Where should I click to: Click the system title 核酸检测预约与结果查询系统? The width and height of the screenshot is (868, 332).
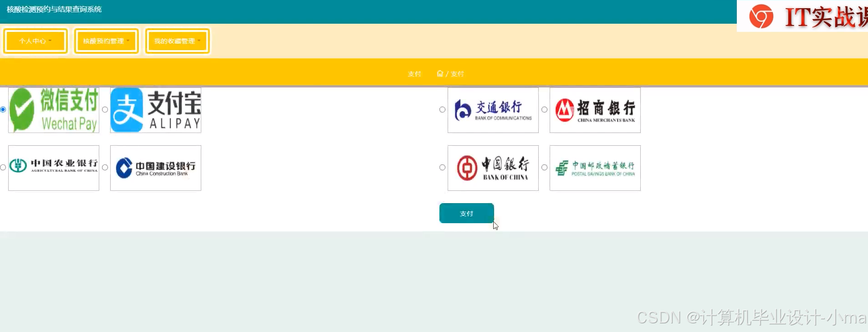pyautogui.click(x=54, y=9)
